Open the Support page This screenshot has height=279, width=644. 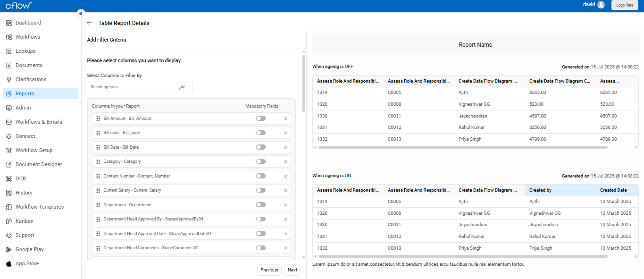pyautogui.click(x=41, y=235)
